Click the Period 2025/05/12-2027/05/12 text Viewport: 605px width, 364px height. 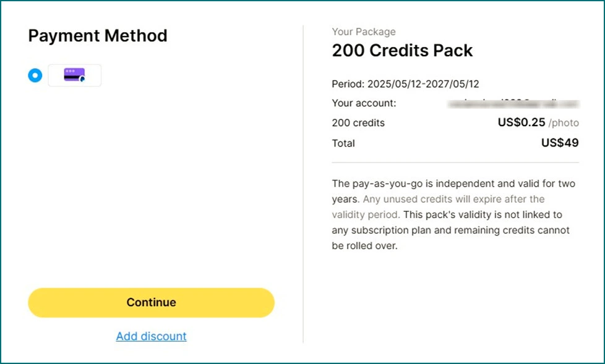pos(406,83)
